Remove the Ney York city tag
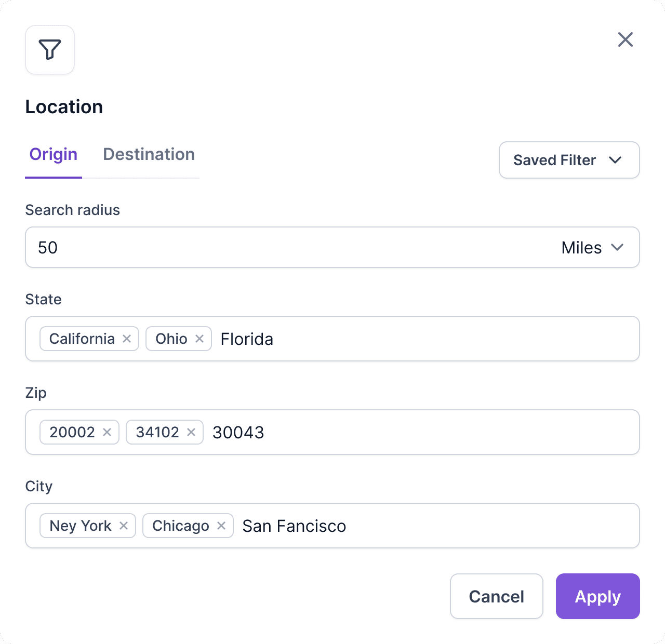This screenshot has height=644, width=665. pyautogui.click(x=124, y=526)
